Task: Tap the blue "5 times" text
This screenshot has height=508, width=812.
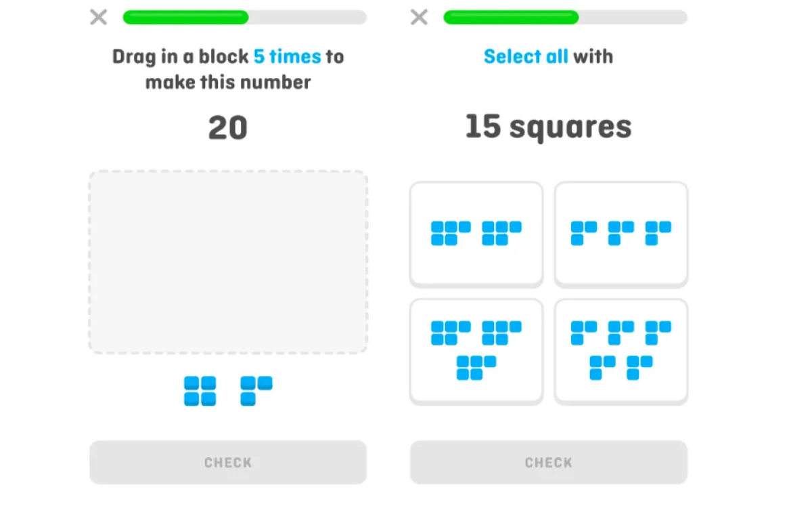Action: (x=287, y=56)
